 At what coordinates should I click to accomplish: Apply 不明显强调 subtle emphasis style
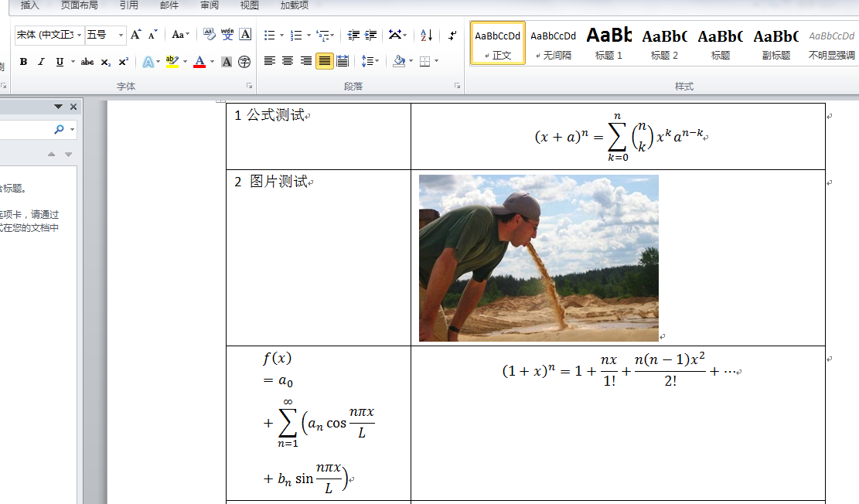point(832,43)
